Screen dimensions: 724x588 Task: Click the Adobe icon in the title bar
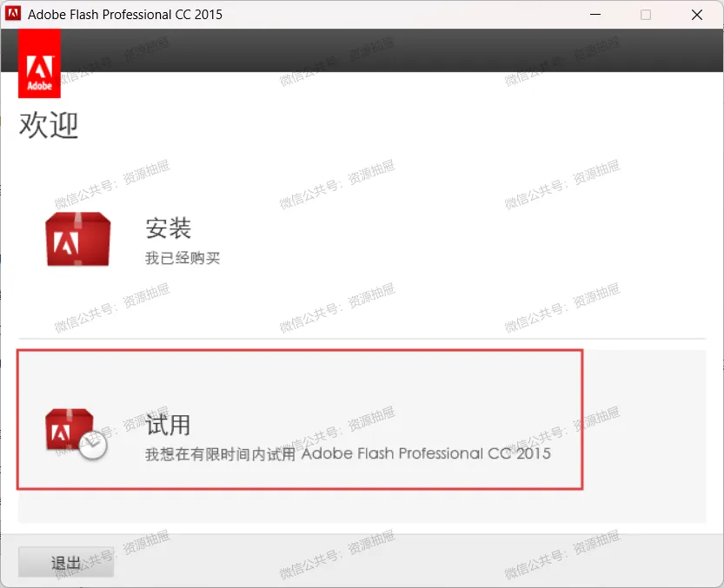[13, 13]
